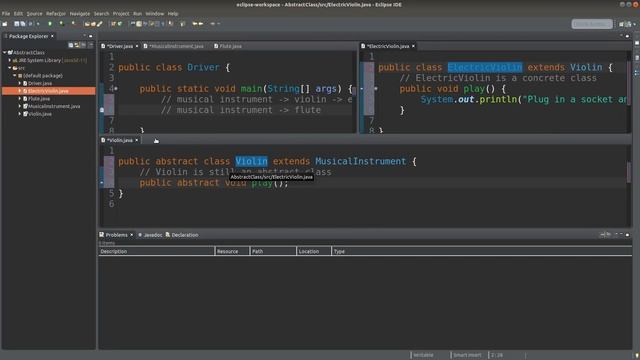Expand the JRE System Library node
This screenshot has height=360, width=640.
[x=10, y=60]
